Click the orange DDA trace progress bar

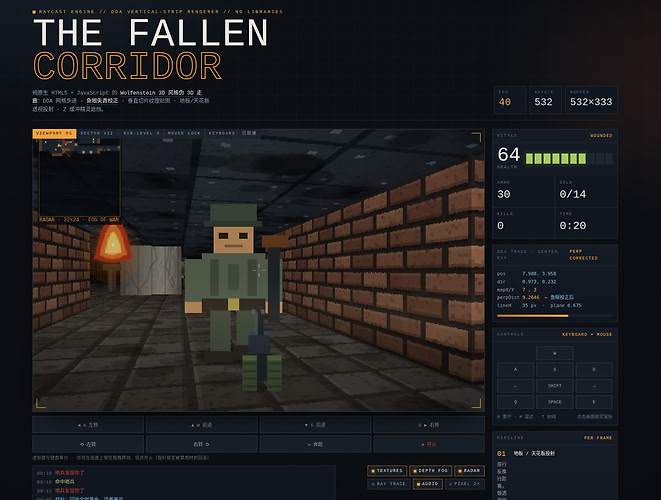[533, 316]
